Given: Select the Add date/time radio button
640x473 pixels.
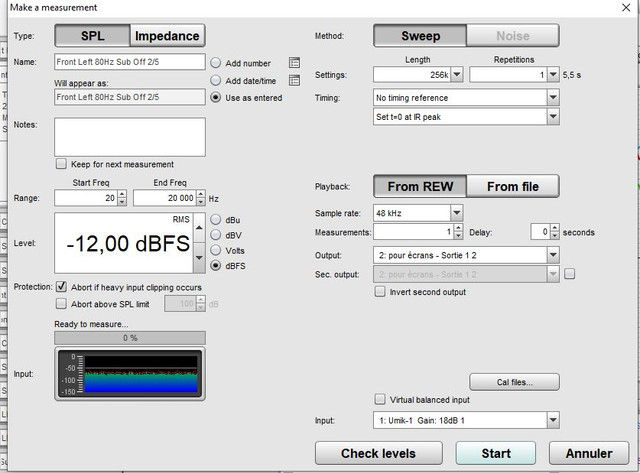Looking at the screenshot, I should pyautogui.click(x=216, y=80).
